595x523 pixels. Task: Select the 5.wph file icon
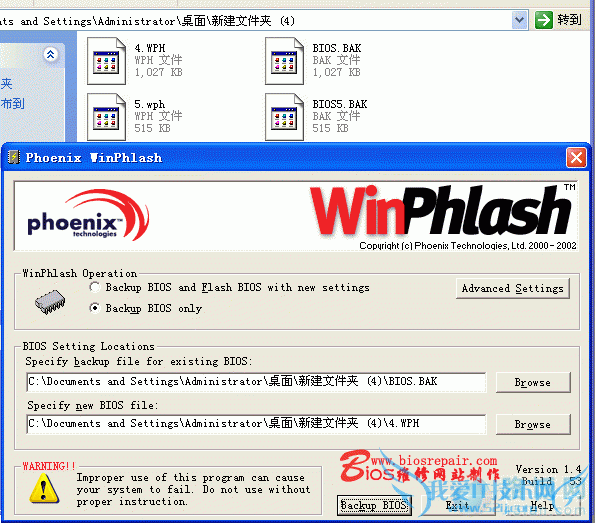pyautogui.click(x=106, y=117)
